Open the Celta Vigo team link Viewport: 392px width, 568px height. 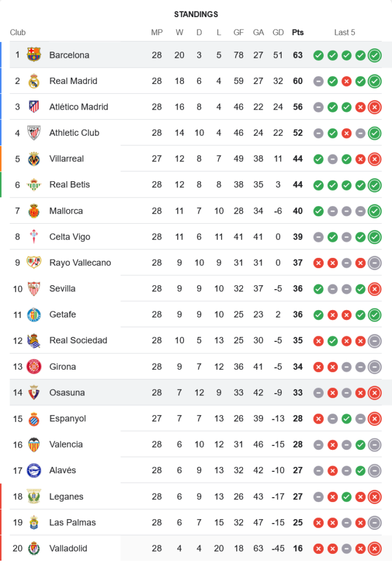tap(70, 237)
